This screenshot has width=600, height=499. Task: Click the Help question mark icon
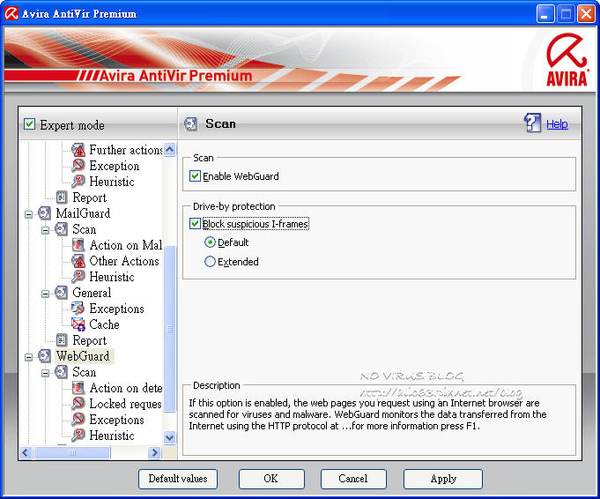[x=532, y=123]
